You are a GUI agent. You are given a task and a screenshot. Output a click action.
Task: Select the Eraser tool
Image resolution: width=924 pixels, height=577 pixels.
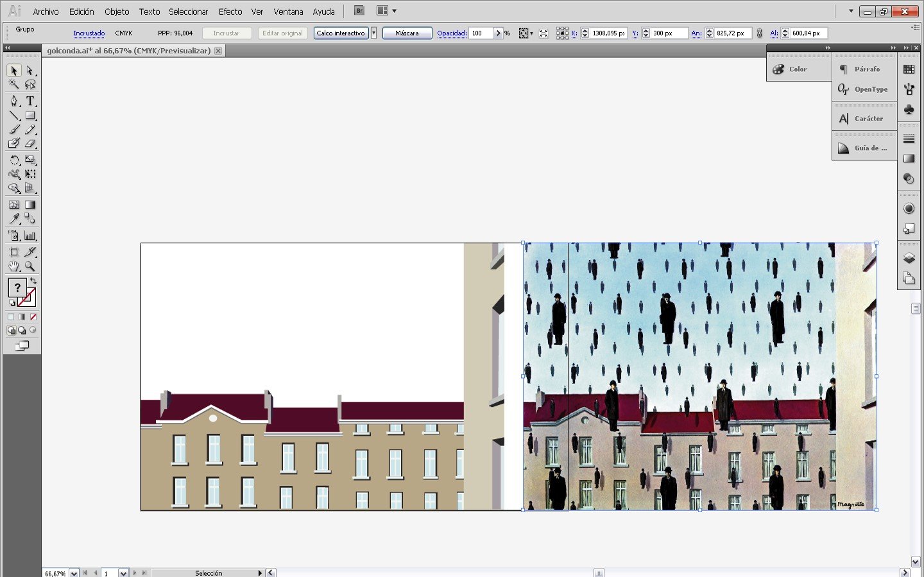(30, 144)
